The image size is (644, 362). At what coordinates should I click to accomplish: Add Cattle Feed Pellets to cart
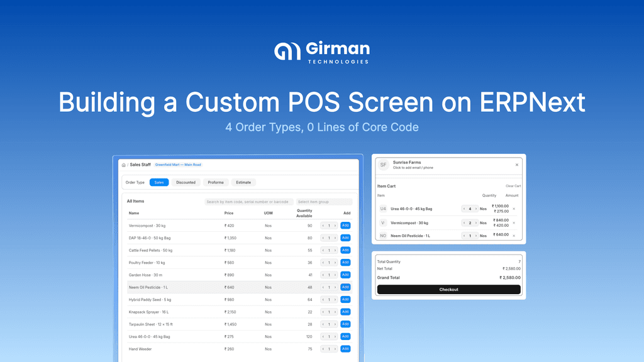[345, 250]
